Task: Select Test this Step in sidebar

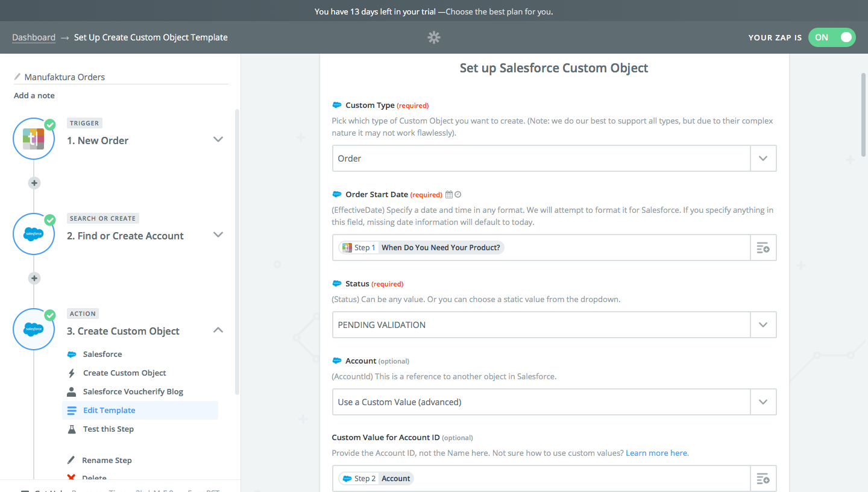Action: tap(108, 429)
